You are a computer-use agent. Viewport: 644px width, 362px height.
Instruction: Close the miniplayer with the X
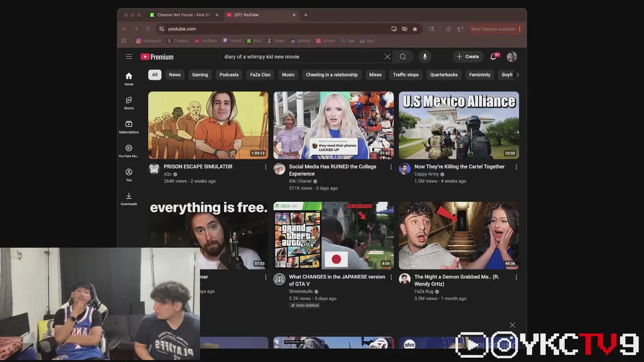point(512,325)
